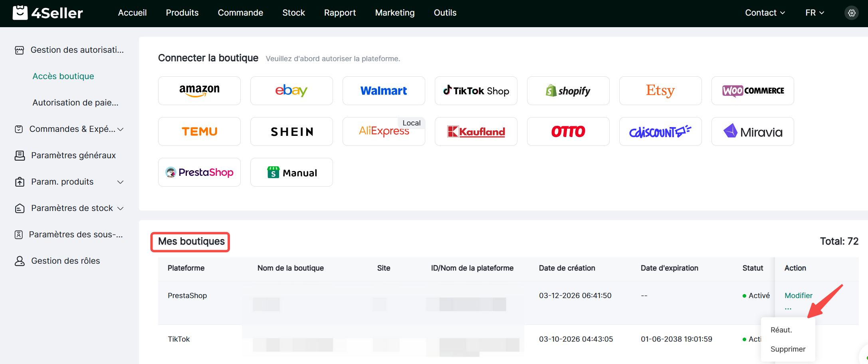Screen dimensions: 868x364
Task: Click the Kaufland platform tile
Action: pos(476,131)
